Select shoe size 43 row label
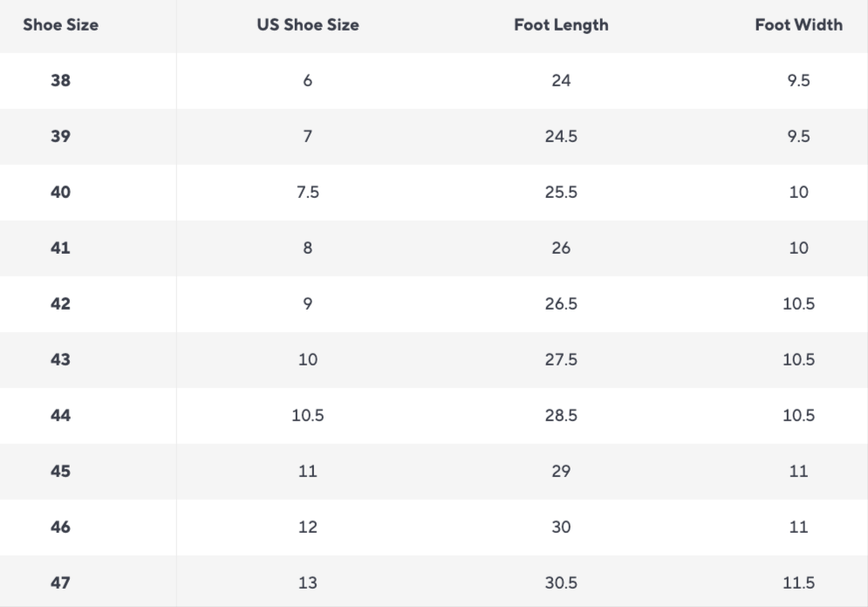Viewport: 868px width, 607px height. pos(60,360)
